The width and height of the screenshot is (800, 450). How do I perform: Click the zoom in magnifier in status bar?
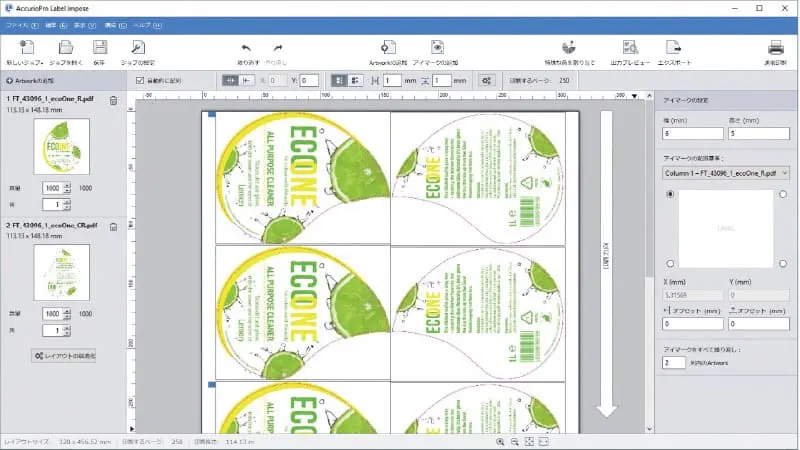[500, 441]
